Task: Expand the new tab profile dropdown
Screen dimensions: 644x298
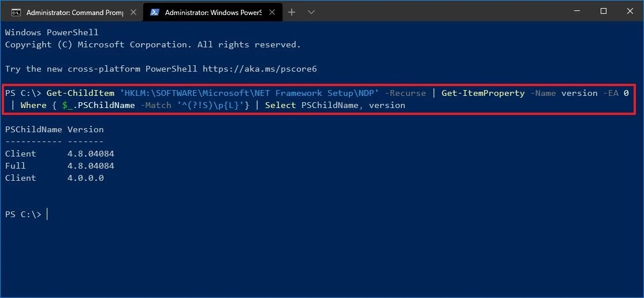Action: tap(311, 12)
